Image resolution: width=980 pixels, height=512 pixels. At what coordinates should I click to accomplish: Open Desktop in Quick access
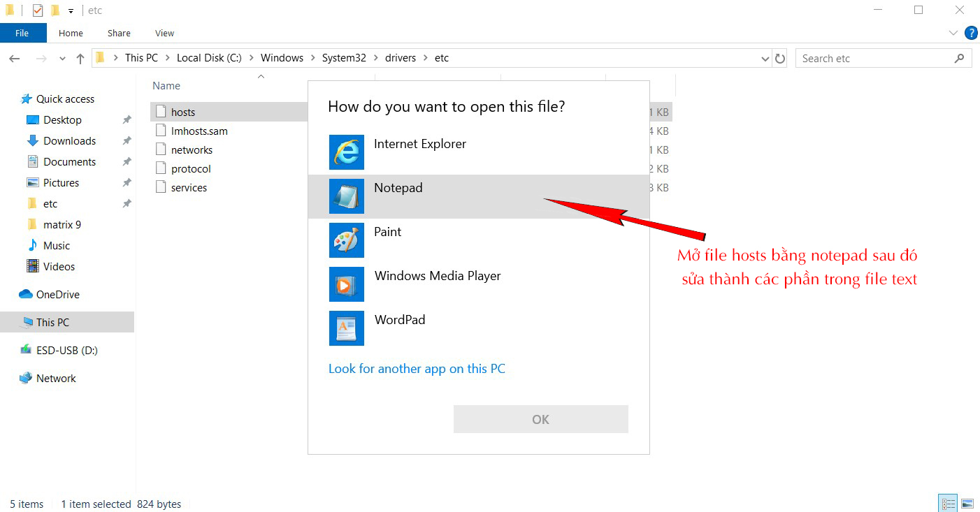coord(62,120)
